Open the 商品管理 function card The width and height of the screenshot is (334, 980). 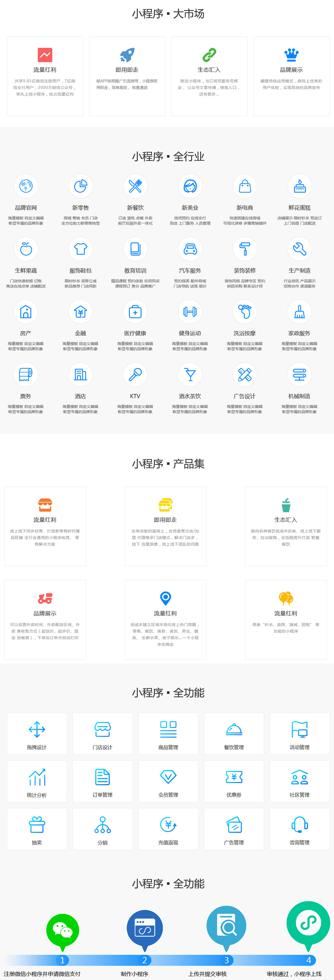click(168, 734)
